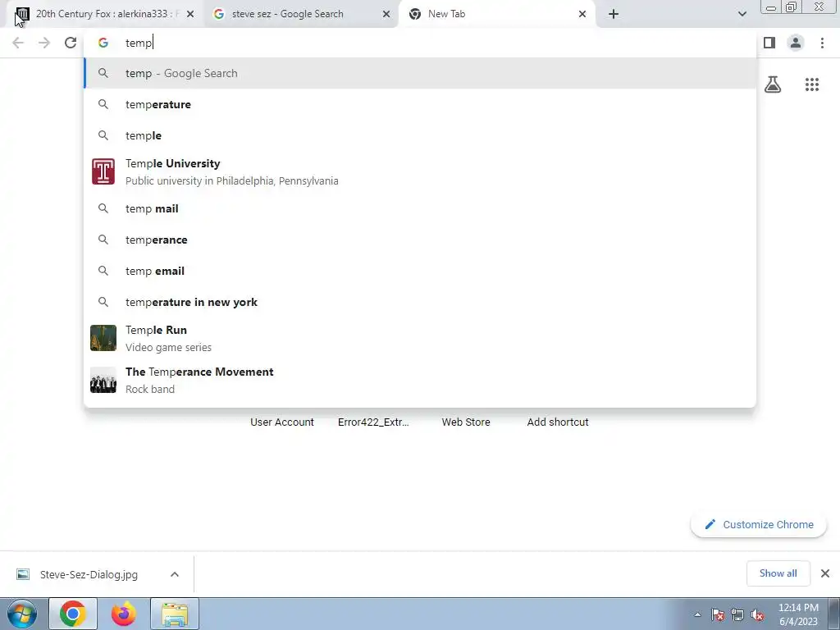The width and height of the screenshot is (840, 630).
Task: Show hidden system tray icons
Action: coord(697,614)
